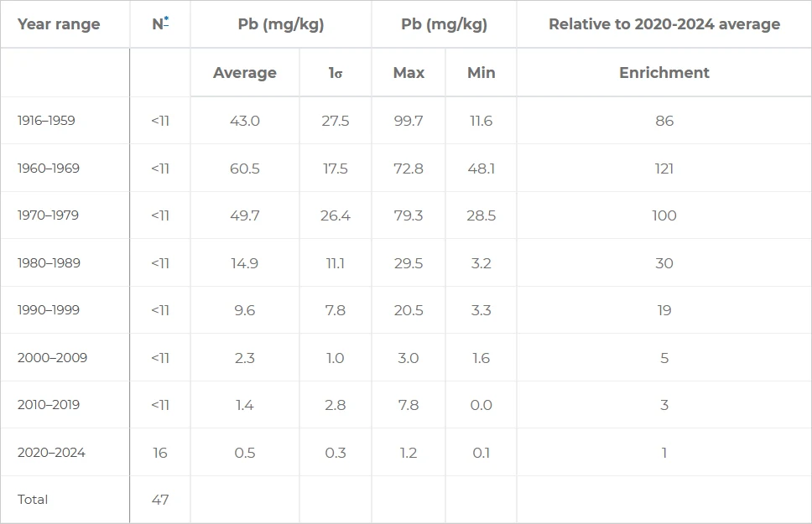
Task: Select the total sample count 47
Action: click(160, 500)
